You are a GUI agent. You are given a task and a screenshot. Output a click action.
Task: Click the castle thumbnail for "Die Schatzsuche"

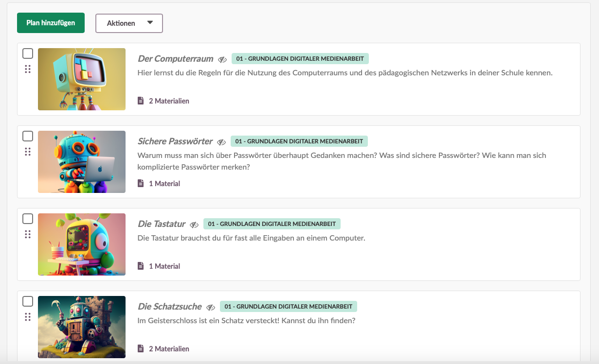coord(81,327)
